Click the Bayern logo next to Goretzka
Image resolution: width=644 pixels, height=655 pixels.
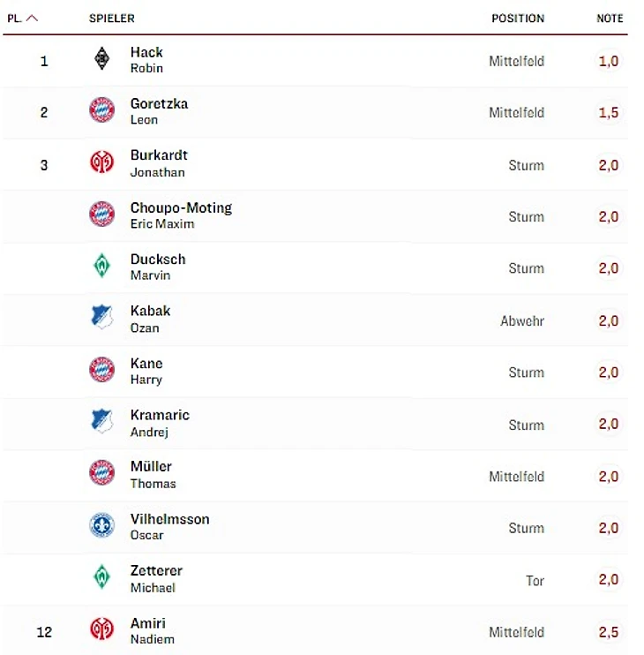102,110
